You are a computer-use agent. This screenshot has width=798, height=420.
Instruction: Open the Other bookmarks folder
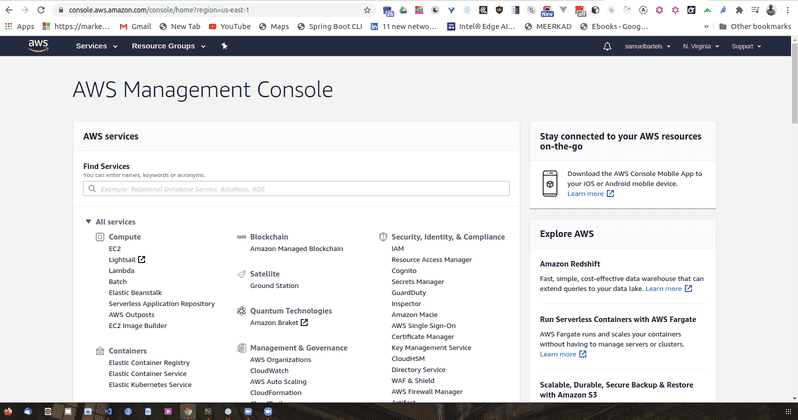coord(755,26)
